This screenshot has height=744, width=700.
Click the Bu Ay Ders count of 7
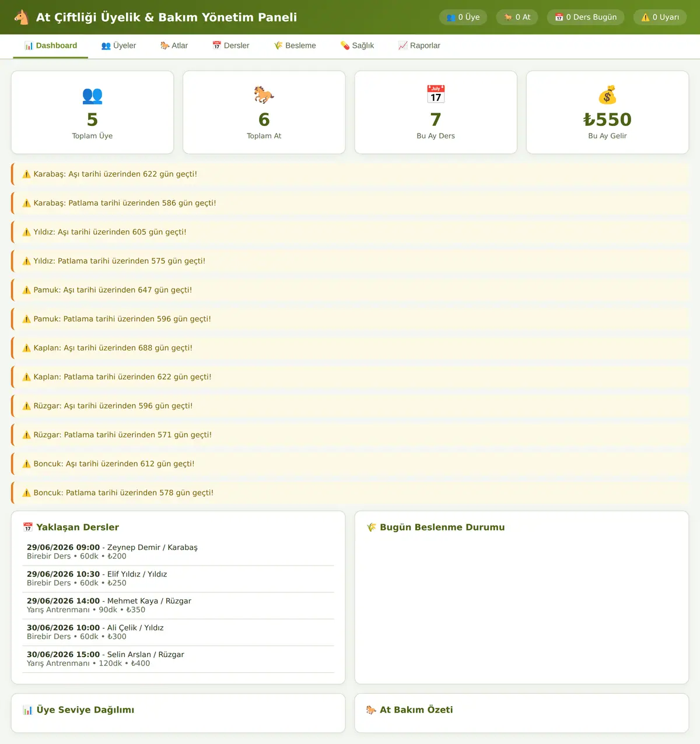coord(436,120)
